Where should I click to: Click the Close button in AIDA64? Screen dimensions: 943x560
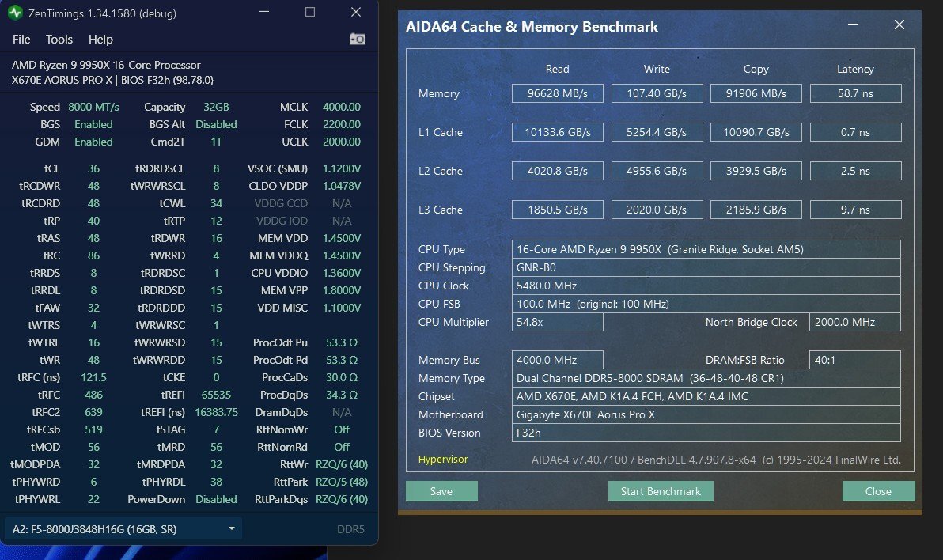(878, 491)
